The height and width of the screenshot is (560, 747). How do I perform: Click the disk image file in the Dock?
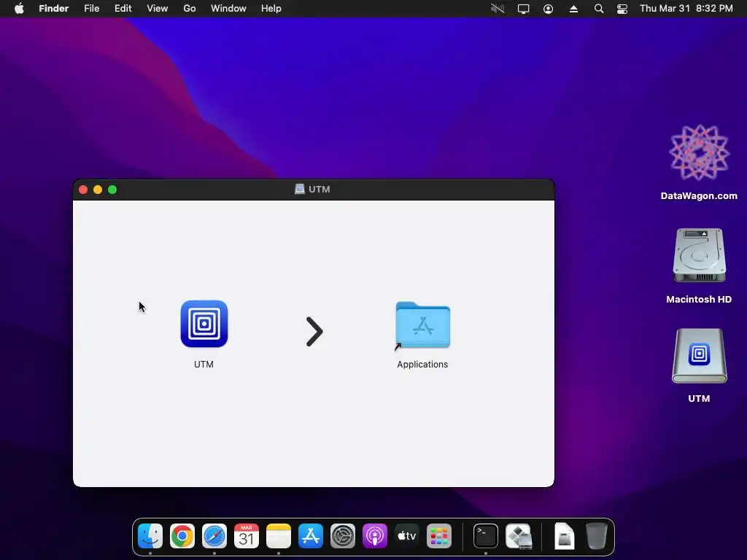click(564, 536)
